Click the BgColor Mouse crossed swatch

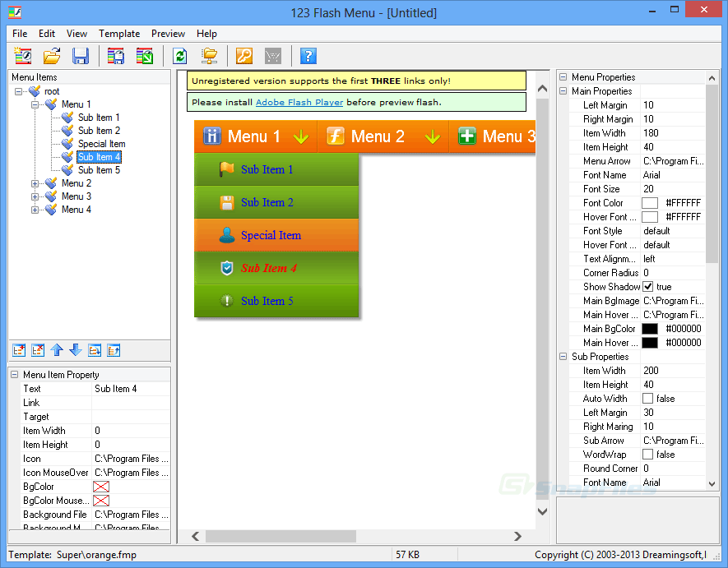(x=101, y=501)
